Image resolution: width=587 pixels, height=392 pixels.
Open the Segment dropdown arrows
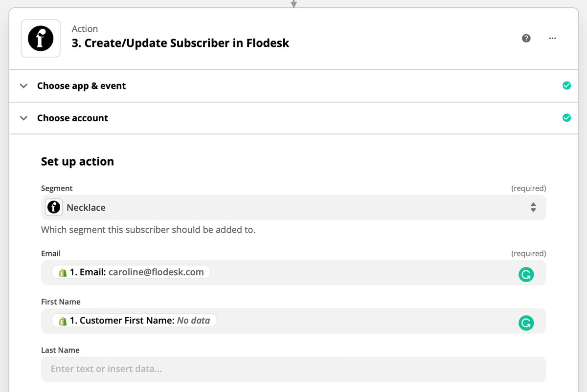[533, 207]
